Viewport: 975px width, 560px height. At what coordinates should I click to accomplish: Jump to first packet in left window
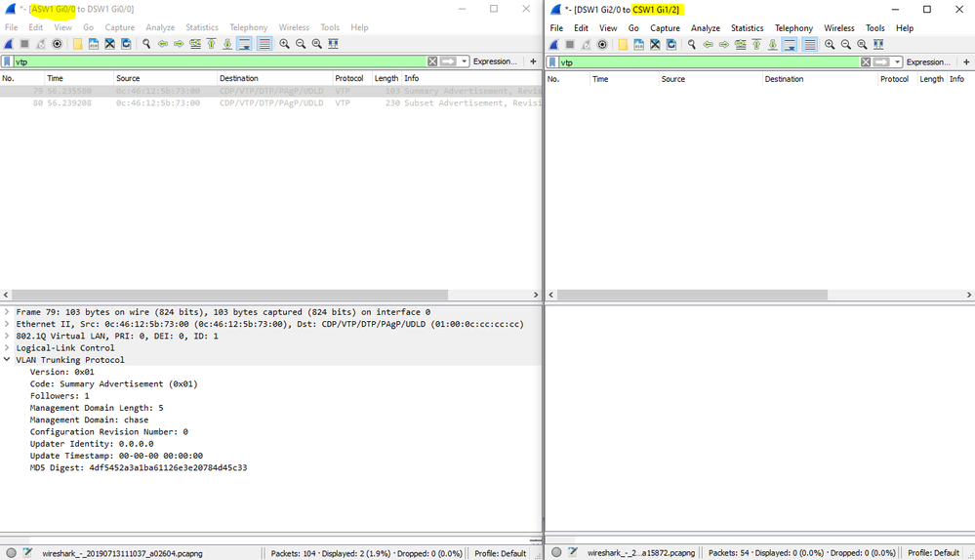pyautogui.click(x=212, y=44)
